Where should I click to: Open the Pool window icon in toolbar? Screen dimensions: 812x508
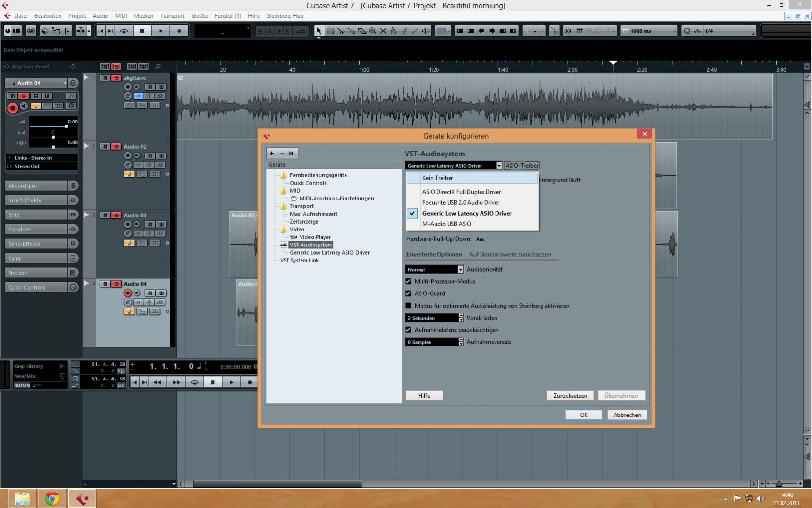coord(56,31)
